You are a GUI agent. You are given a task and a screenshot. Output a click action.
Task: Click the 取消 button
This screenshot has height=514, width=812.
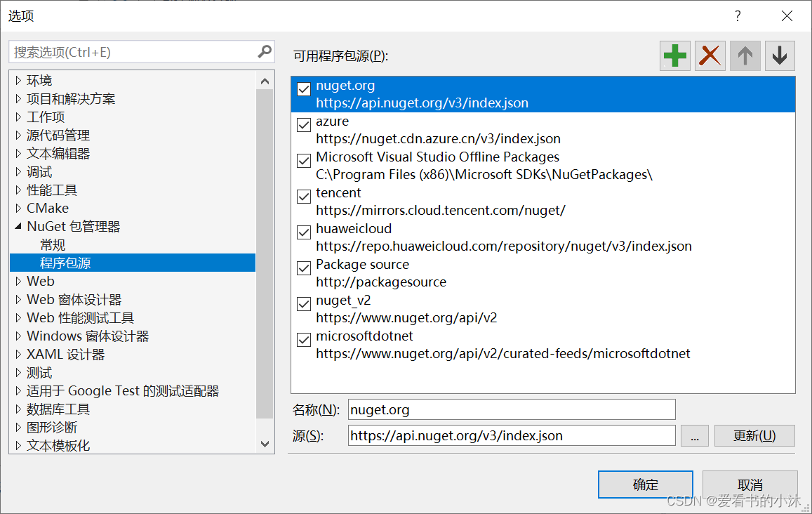click(750, 485)
